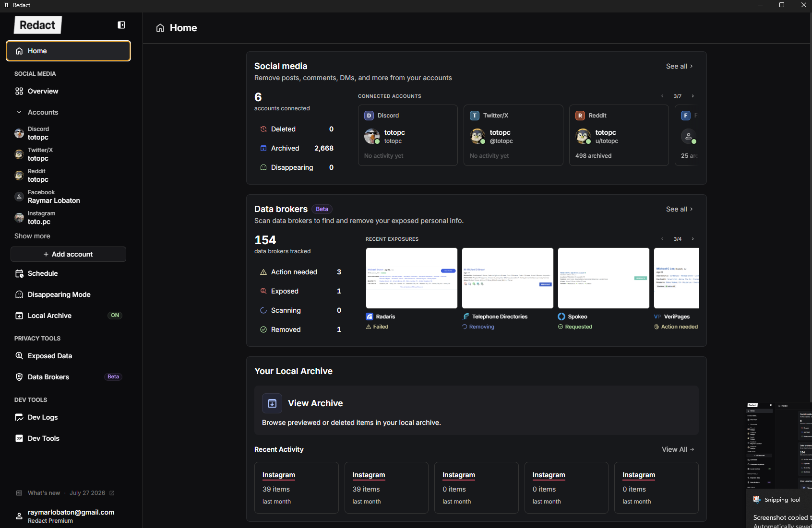The image size is (812, 528).
Task: Click the Deleted stat row
Action: 297,129
